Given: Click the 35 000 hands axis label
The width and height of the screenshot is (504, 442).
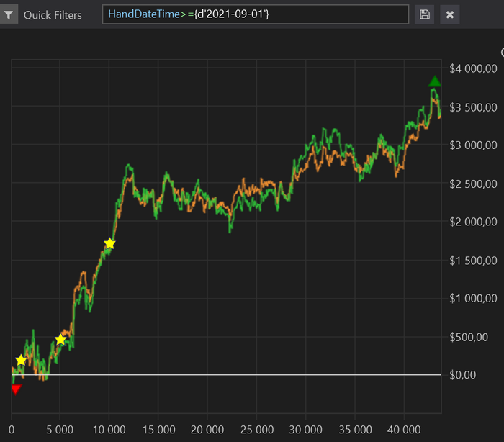Looking at the screenshot, I should pos(355,430).
